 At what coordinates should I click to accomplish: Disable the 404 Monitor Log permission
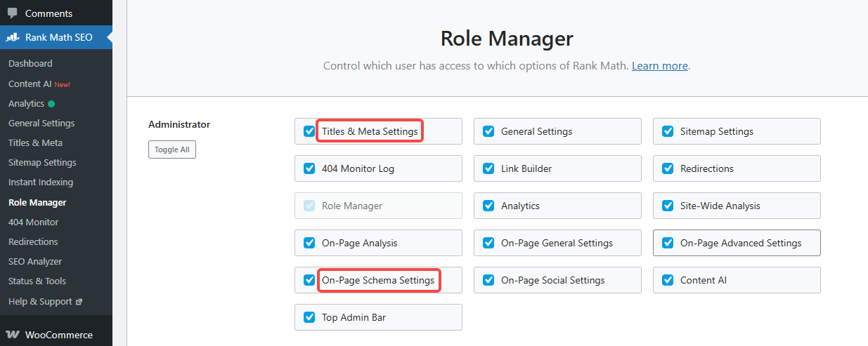click(x=309, y=168)
